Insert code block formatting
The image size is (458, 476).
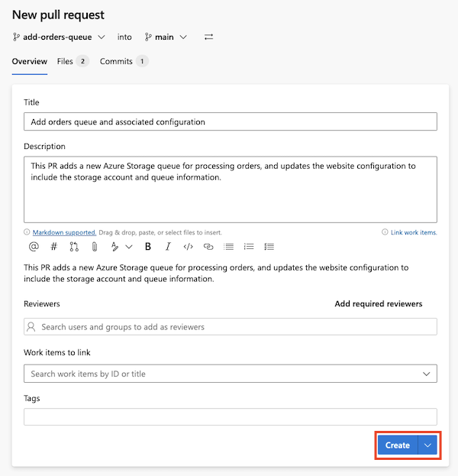(188, 247)
